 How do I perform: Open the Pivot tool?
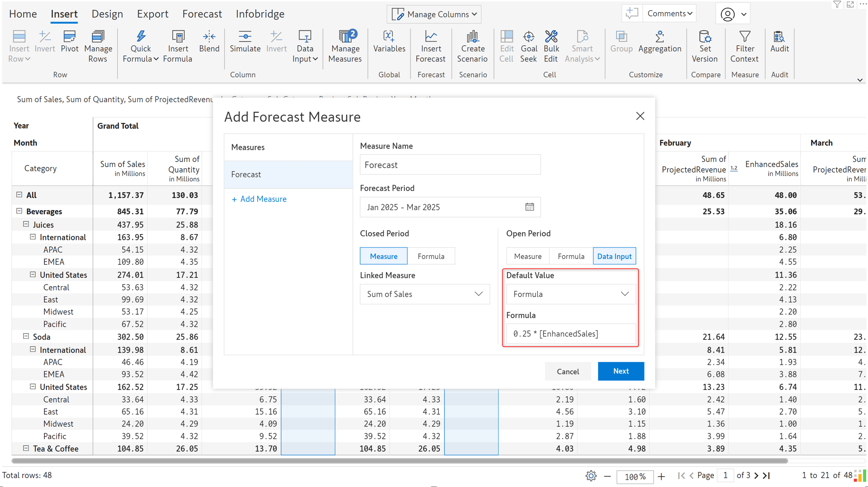[70, 41]
